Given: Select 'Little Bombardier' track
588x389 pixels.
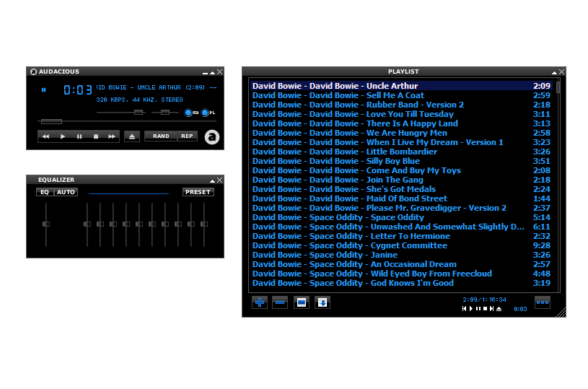Looking at the screenshot, I should tap(401, 152).
